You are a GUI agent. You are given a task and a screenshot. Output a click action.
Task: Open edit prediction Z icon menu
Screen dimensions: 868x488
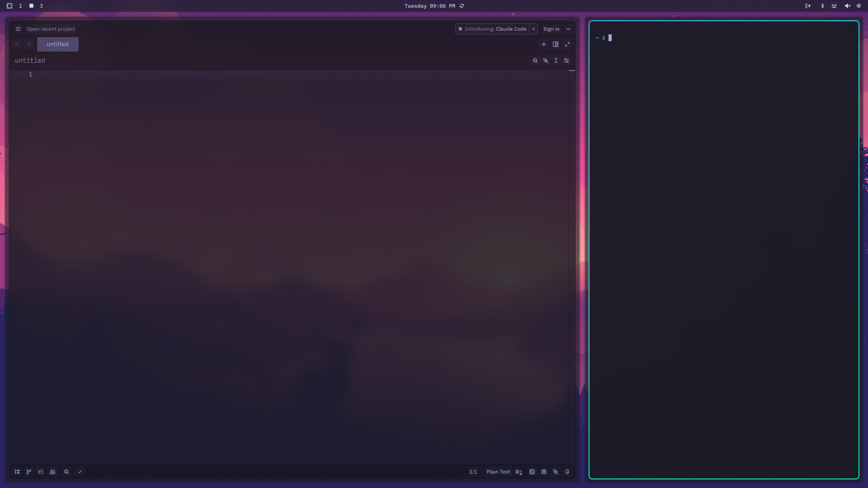519,472
